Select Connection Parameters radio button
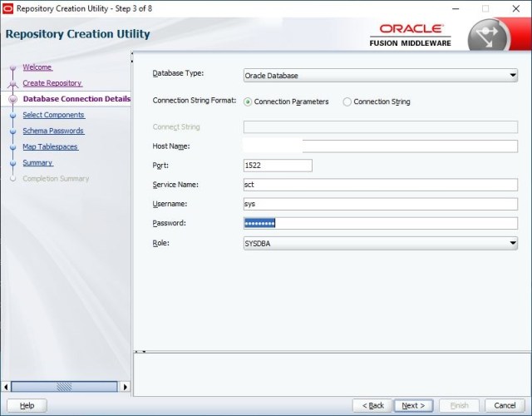 pos(248,102)
